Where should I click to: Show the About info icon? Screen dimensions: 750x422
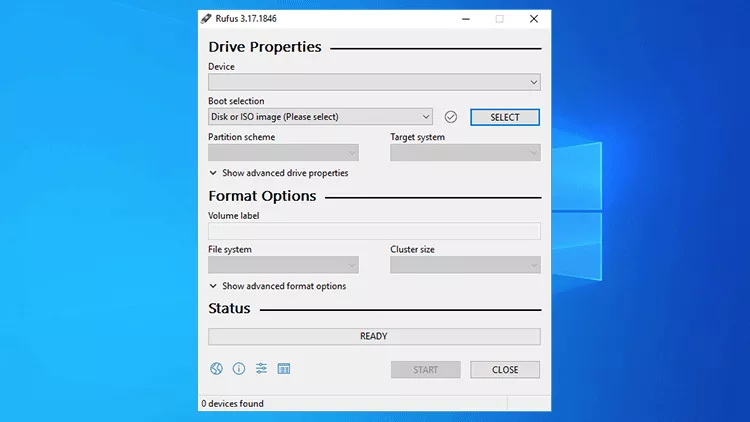(x=239, y=368)
